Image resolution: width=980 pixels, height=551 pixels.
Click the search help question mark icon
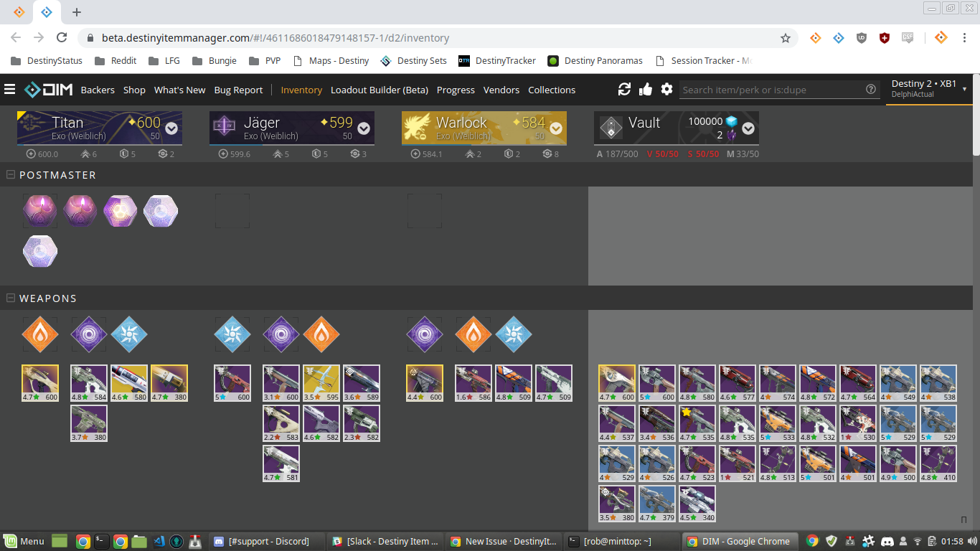click(x=871, y=89)
